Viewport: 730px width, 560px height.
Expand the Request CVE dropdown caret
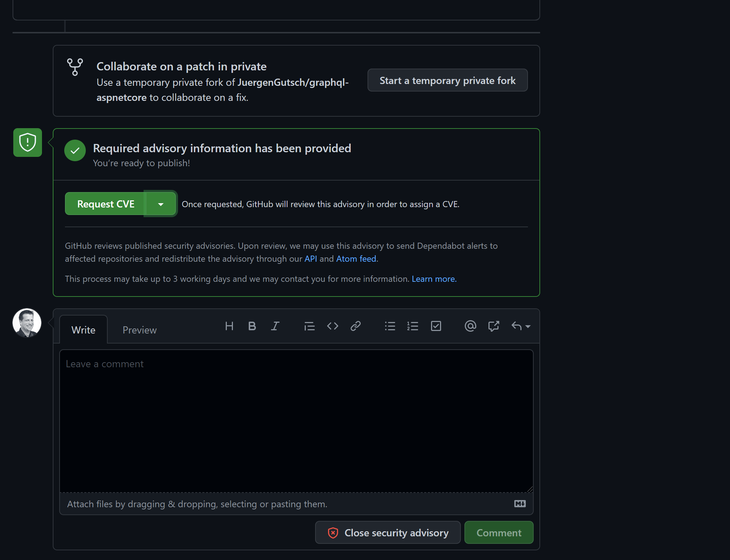(x=160, y=204)
